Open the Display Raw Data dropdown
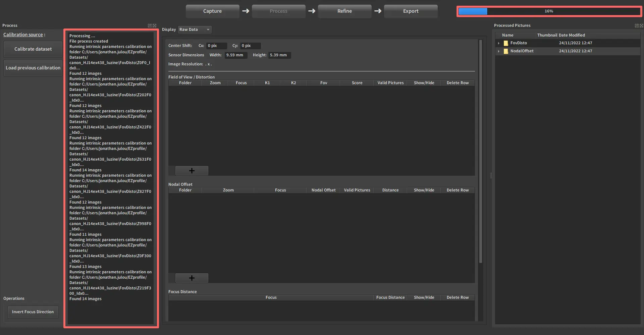 point(195,30)
